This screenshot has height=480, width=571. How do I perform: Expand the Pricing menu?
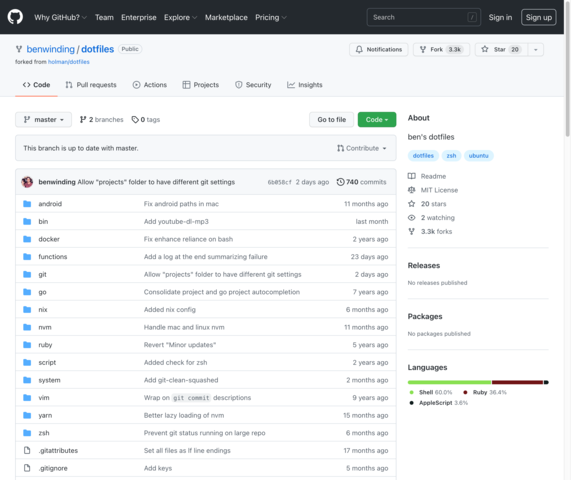[271, 17]
